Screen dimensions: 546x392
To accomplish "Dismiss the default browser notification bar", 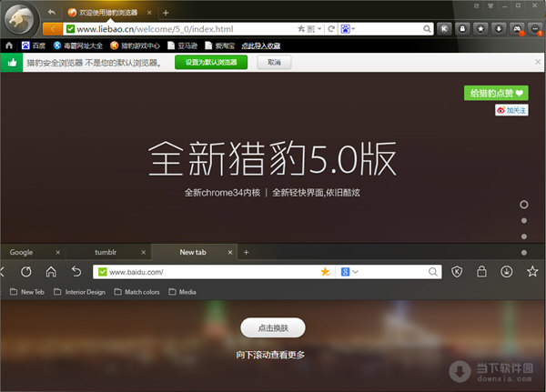I will click(x=538, y=62).
